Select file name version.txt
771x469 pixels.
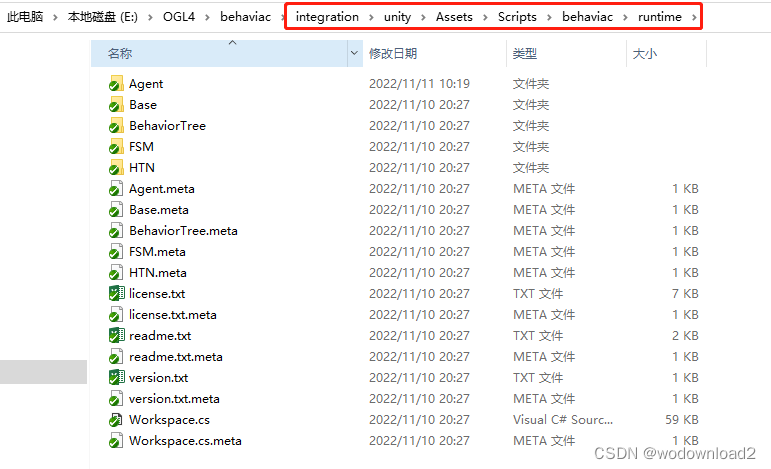158,378
